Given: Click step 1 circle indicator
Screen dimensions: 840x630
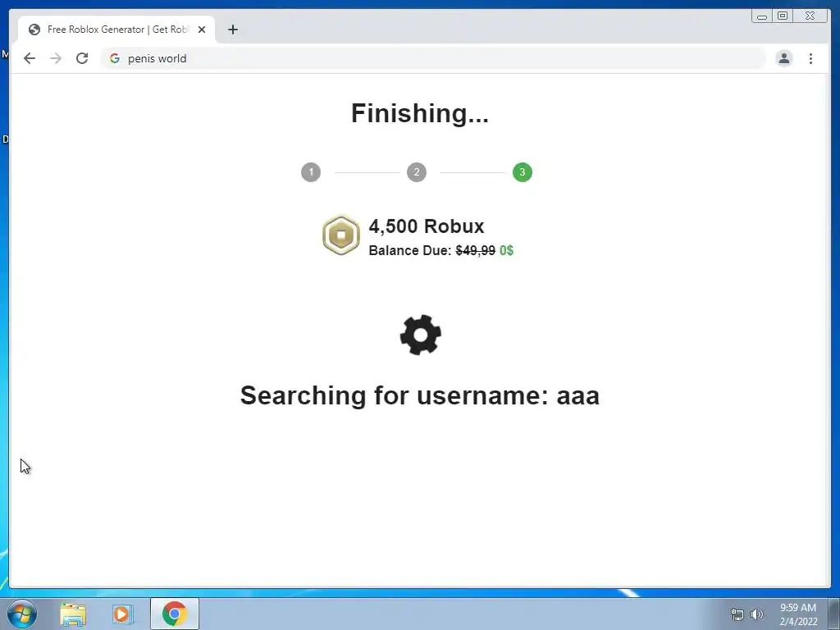Looking at the screenshot, I should click(311, 172).
